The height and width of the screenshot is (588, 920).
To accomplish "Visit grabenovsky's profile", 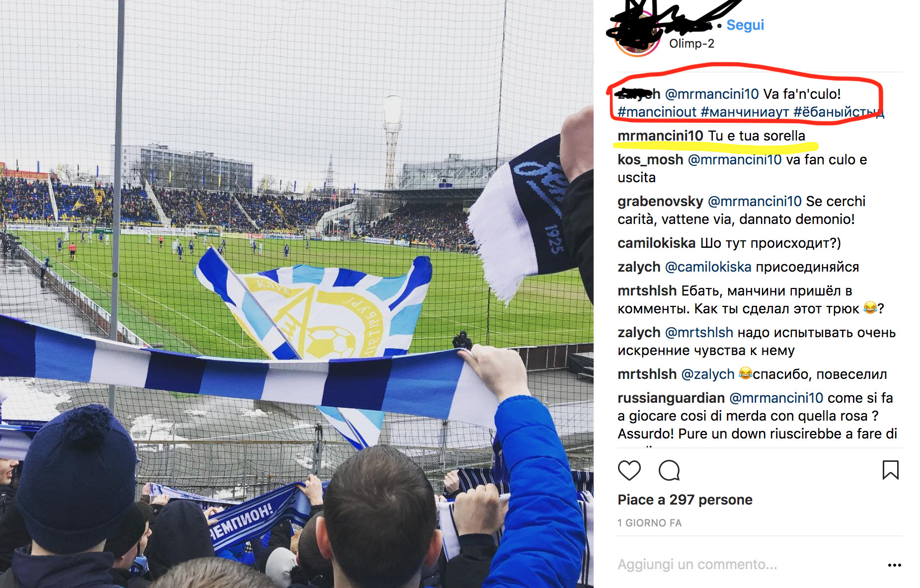I will 660,202.
